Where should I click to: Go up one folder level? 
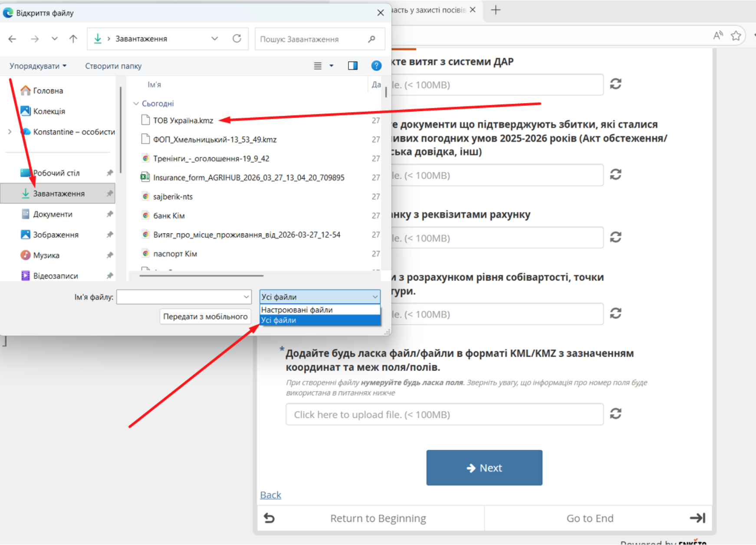coord(73,39)
